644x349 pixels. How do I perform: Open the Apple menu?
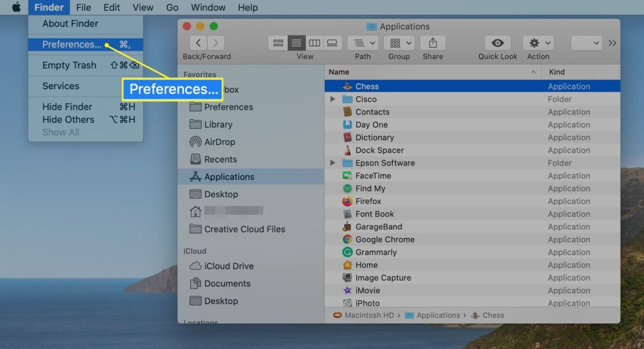16,8
